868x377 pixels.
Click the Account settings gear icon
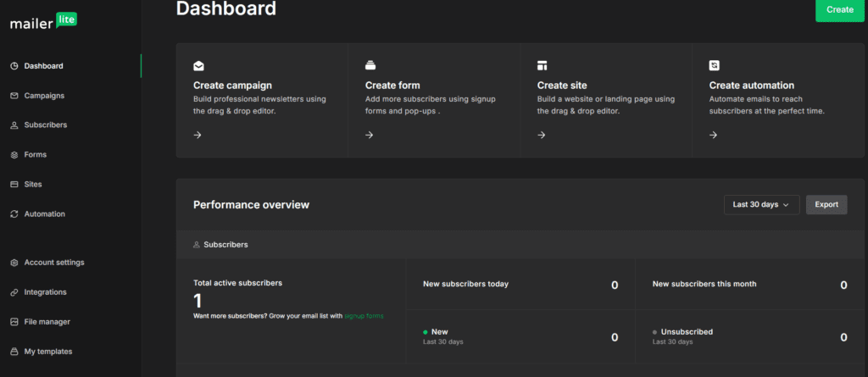coord(14,263)
